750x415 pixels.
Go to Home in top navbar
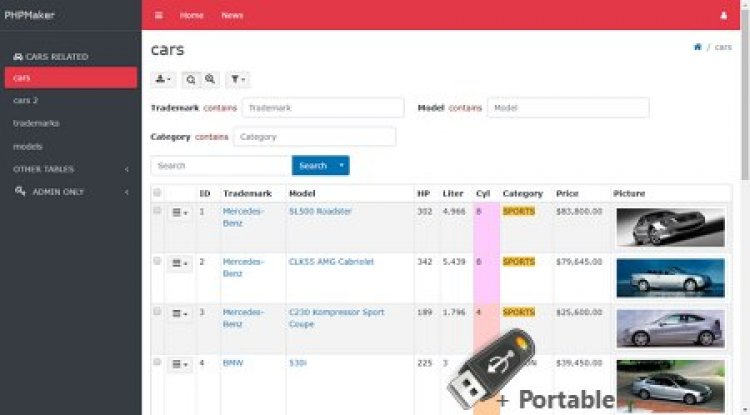[x=191, y=15]
